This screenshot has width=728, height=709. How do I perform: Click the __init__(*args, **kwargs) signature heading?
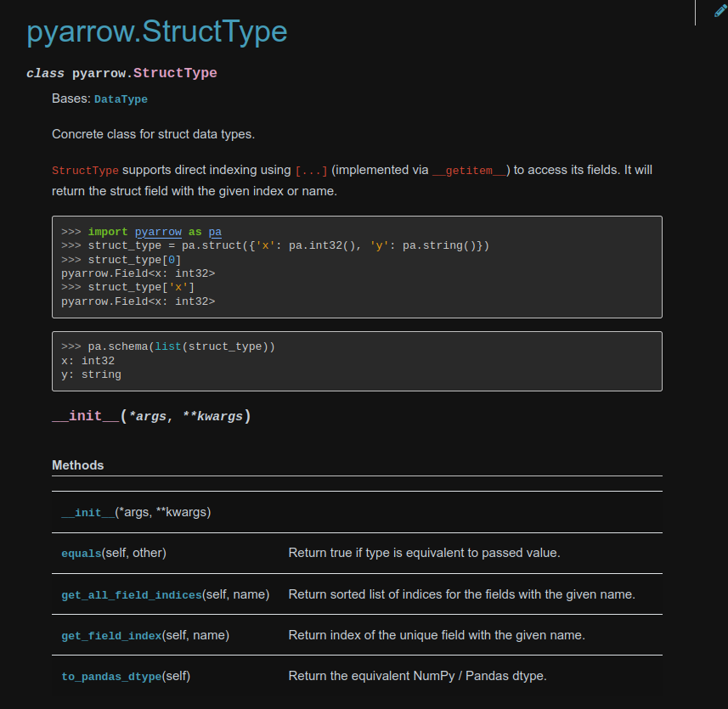(x=151, y=416)
